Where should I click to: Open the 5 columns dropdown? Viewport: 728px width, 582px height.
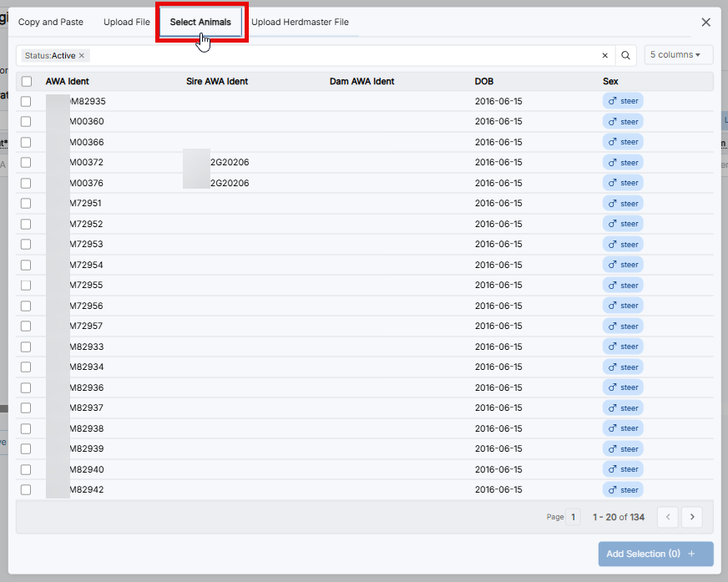(x=678, y=55)
